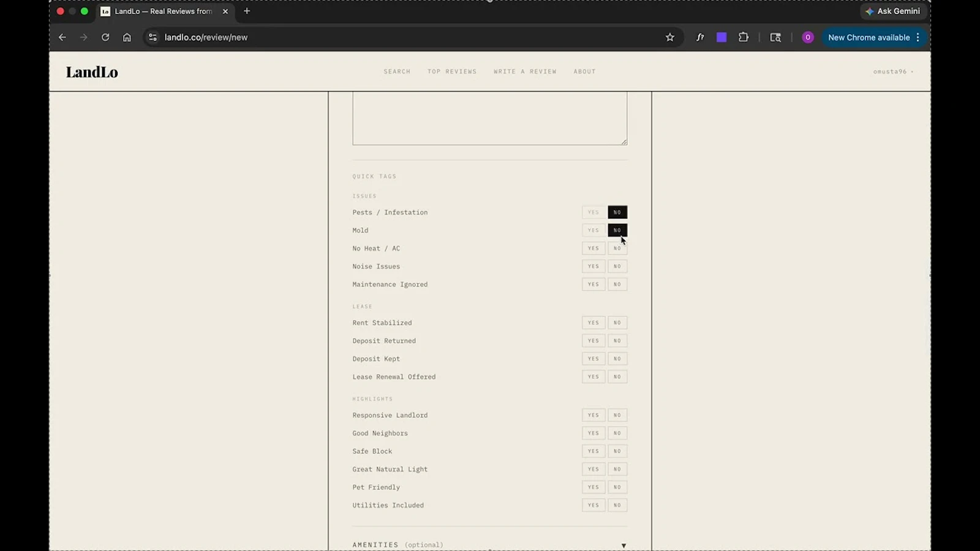Image resolution: width=980 pixels, height=551 pixels.
Task: Choose Yes for Lease Renewal Offered
Action: click(x=593, y=377)
